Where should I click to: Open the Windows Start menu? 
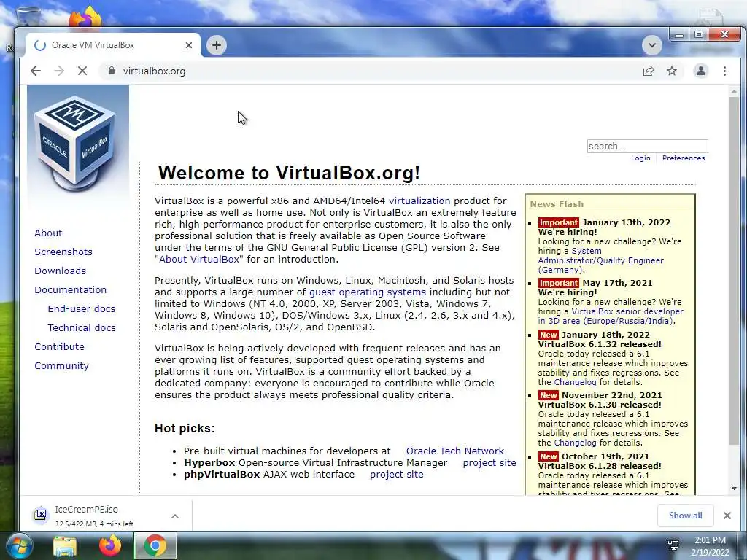pyautogui.click(x=19, y=546)
